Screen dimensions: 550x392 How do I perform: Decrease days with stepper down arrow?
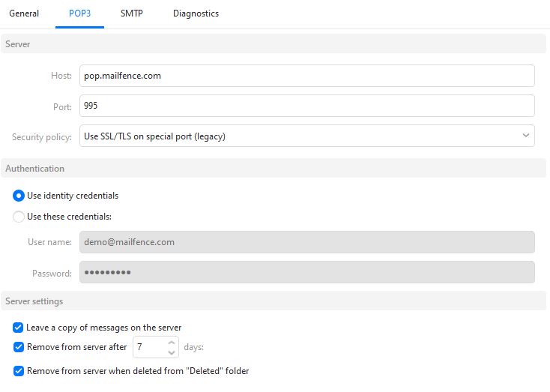tap(171, 352)
